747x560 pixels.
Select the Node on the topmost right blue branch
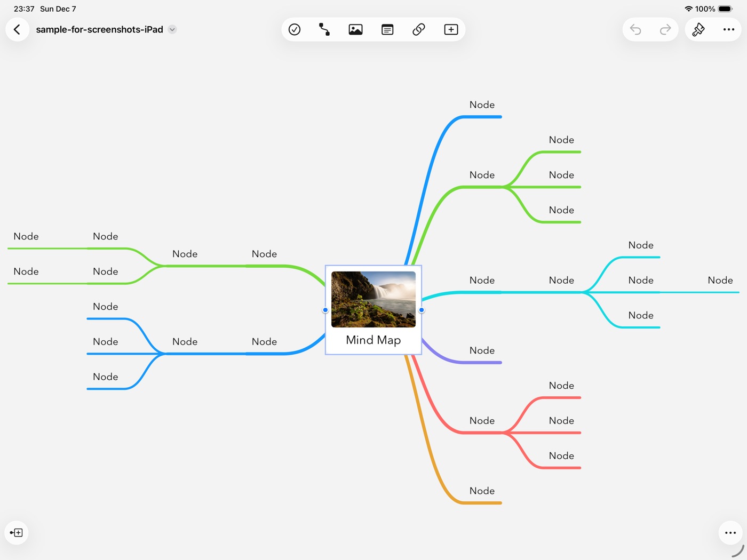482,105
